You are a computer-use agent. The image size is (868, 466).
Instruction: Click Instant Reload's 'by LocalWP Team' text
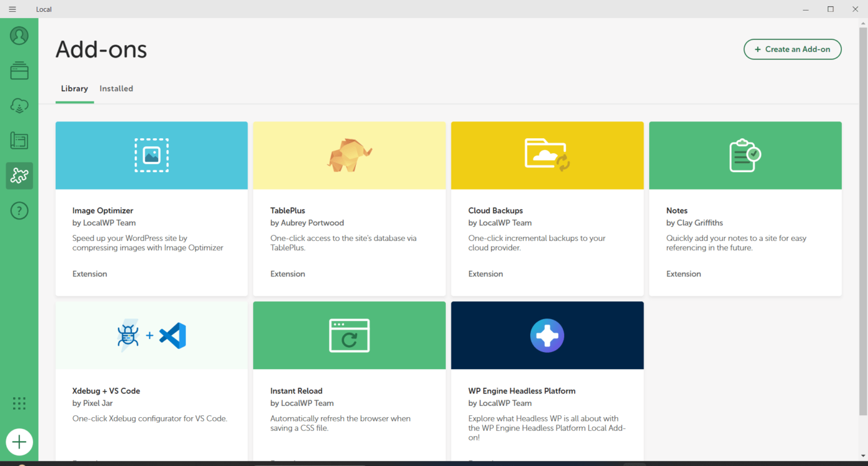pos(302,403)
